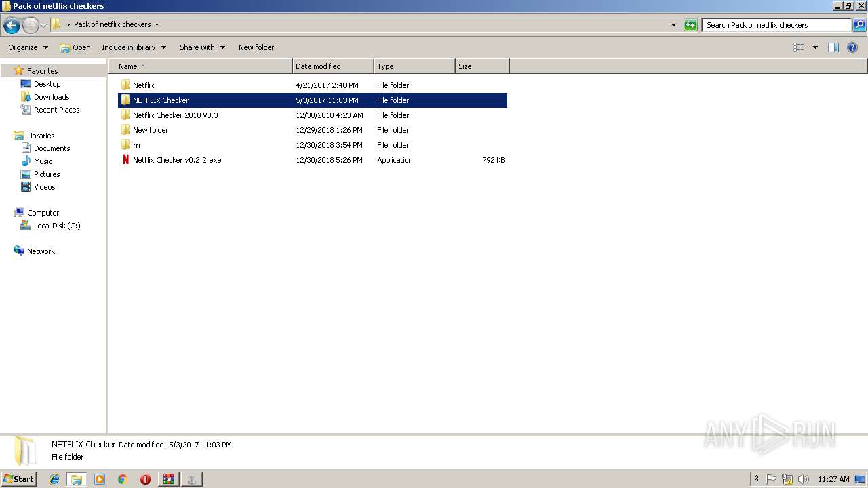This screenshot has width=868, height=488.
Task: Click the refresh button next to address bar
Action: click(x=690, y=25)
